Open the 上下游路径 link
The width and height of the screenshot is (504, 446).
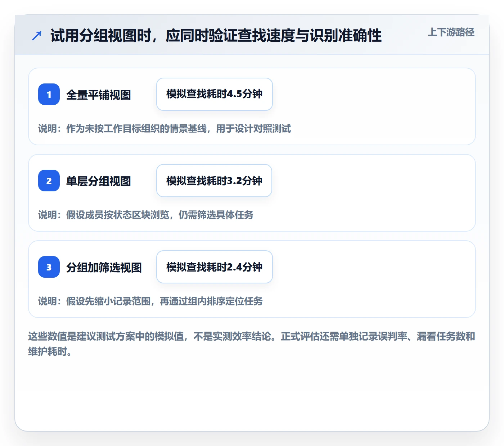click(451, 32)
